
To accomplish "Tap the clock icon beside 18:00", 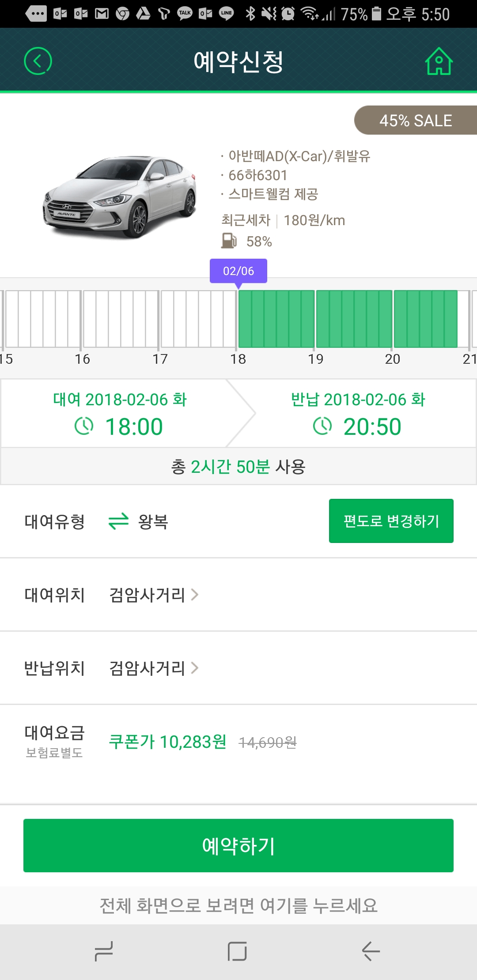I will 84,426.
